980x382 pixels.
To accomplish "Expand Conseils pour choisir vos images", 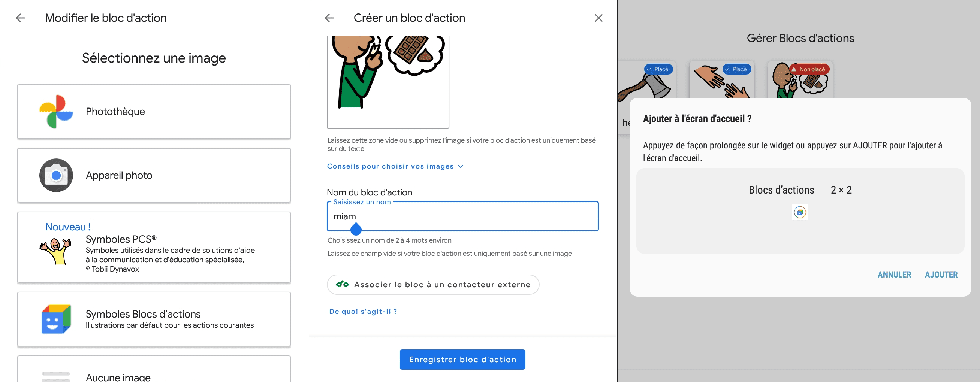I will [x=390, y=167].
